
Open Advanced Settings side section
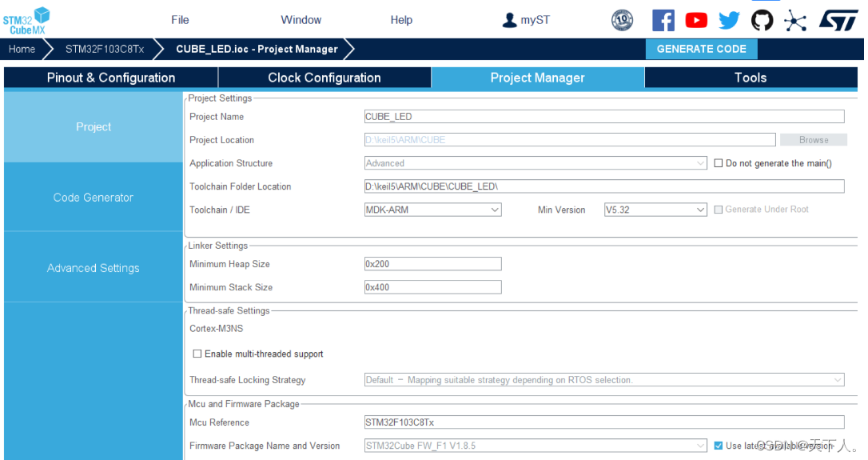[x=94, y=268]
